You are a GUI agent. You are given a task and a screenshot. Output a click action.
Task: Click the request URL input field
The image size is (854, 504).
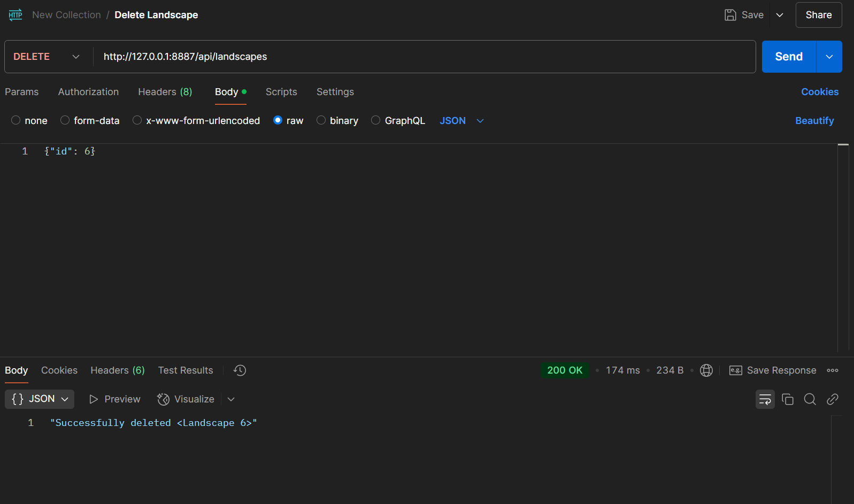click(x=425, y=57)
